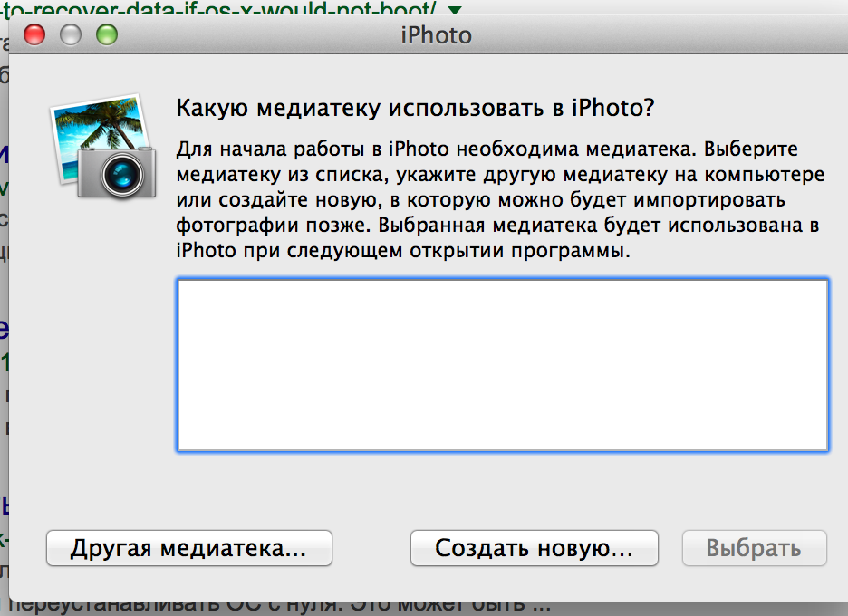Image resolution: width=848 pixels, height=616 pixels.
Task: Click the "Другая медиатека..." button
Action: point(189,548)
